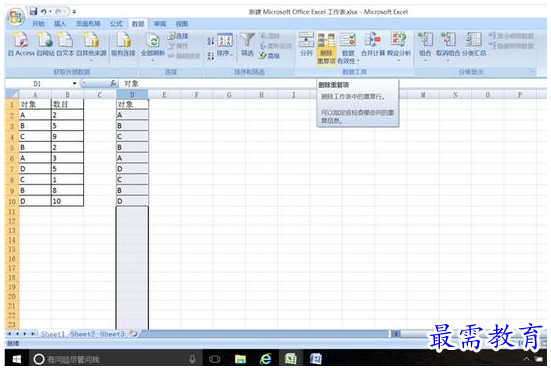Expand Data Validation dropdown arrow
This screenshot has height=368, width=551.
[x=358, y=62]
